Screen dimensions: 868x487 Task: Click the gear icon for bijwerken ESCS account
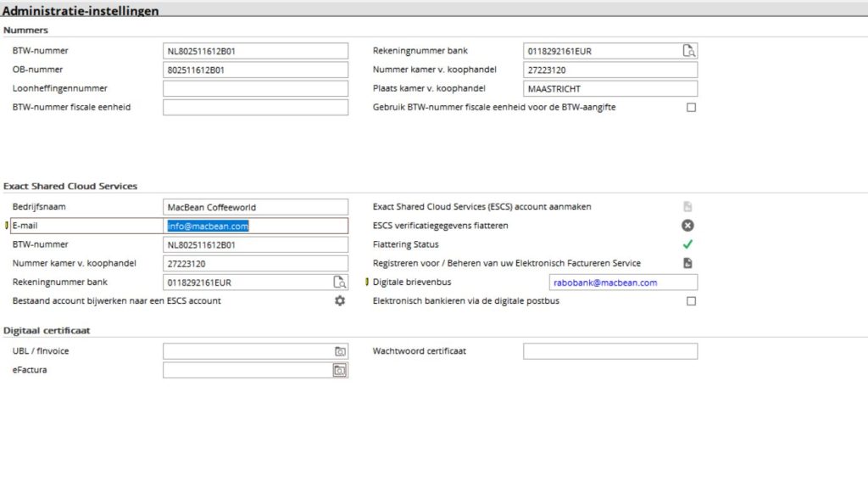pos(340,300)
